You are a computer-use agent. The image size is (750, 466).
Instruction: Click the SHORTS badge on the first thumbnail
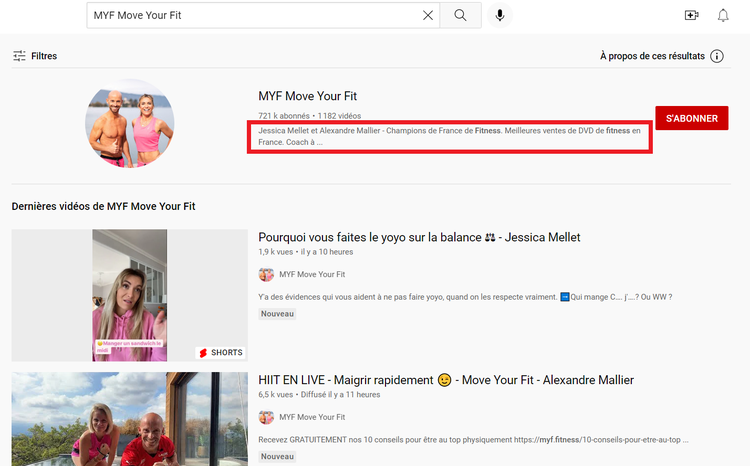221,353
